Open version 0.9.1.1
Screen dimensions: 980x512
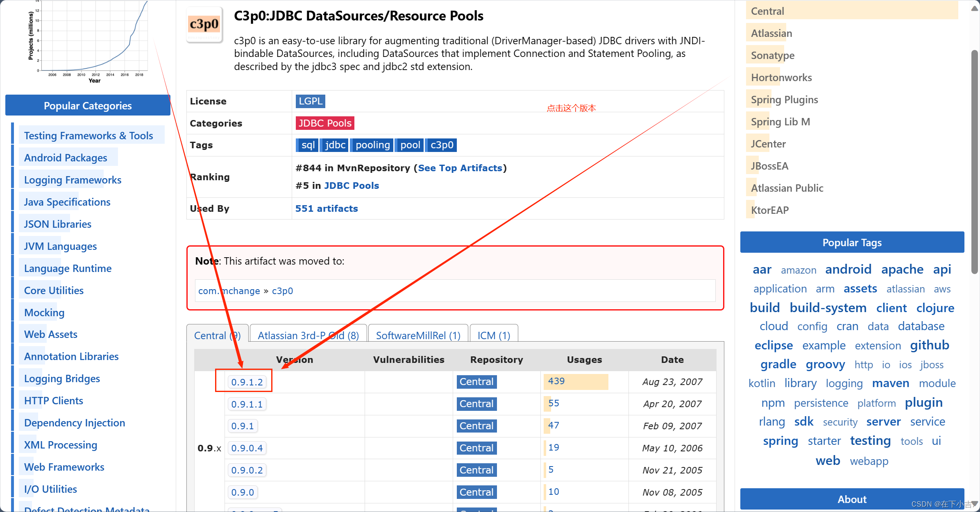pyautogui.click(x=247, y=404)
